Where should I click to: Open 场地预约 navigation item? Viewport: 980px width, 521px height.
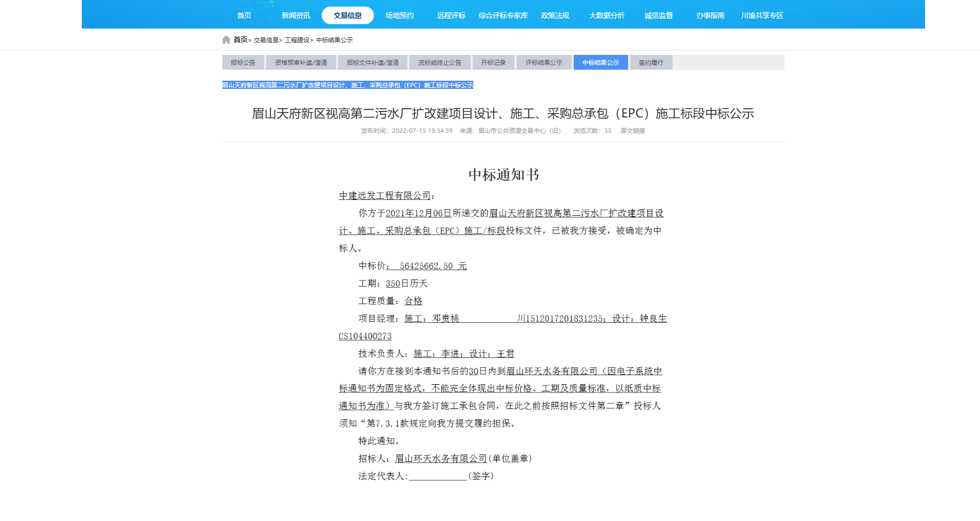(400, 15)
